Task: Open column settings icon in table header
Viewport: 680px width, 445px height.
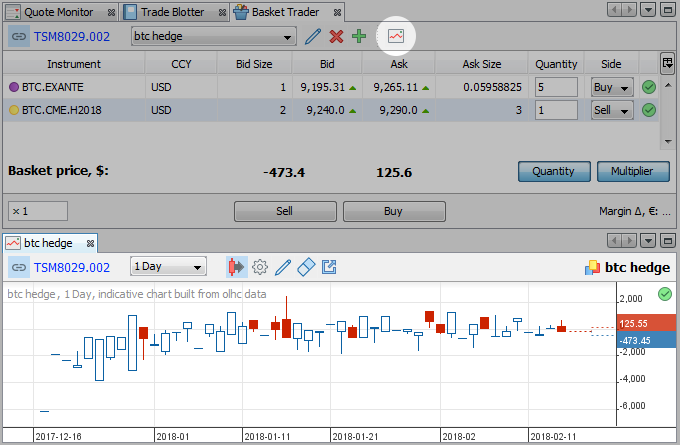Action: click(x=667, y=63)
